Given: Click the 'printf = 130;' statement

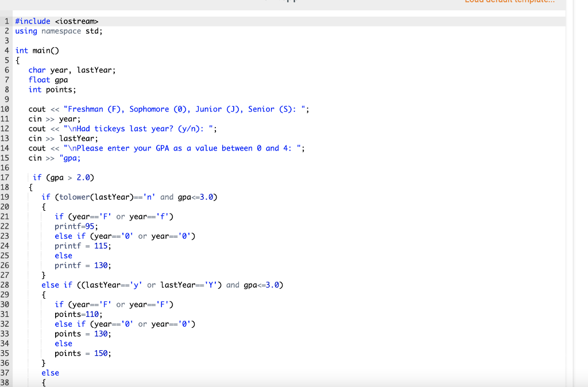Looking at the screenshot, I should (83, 265).
